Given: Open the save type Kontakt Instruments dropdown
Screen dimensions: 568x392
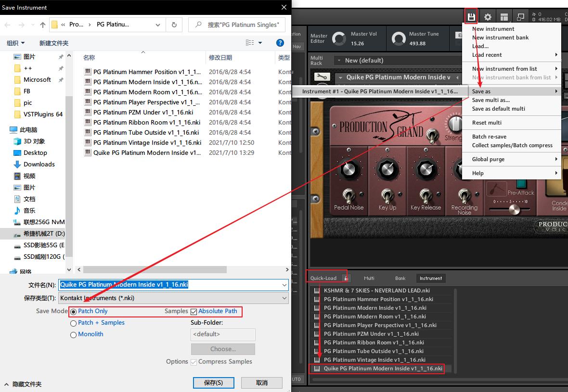Looking at the screenshot, I should click(173, 298).
